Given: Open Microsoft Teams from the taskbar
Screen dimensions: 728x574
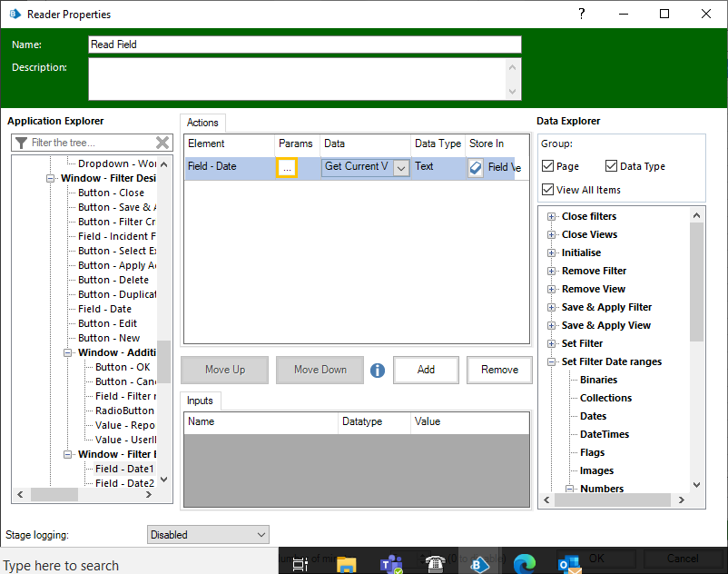Looking at the screenshot, I should tap(391, 564).
